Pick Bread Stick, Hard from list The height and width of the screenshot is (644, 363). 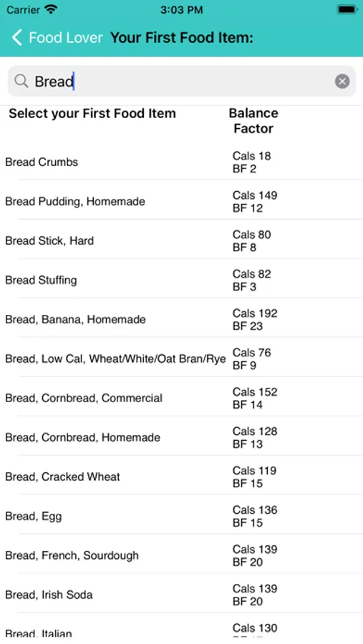[x=181, y=240]
